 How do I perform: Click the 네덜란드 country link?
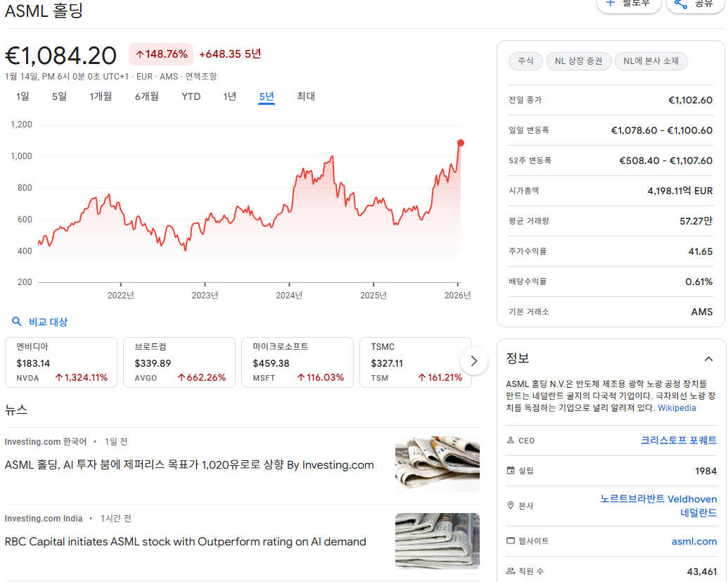point(698,513)
